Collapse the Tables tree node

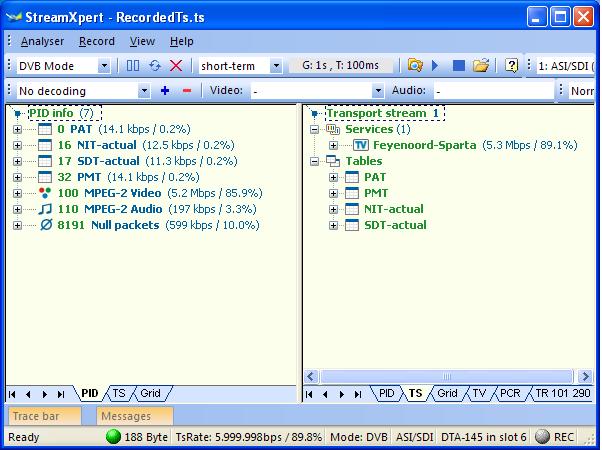coord(315,161)
